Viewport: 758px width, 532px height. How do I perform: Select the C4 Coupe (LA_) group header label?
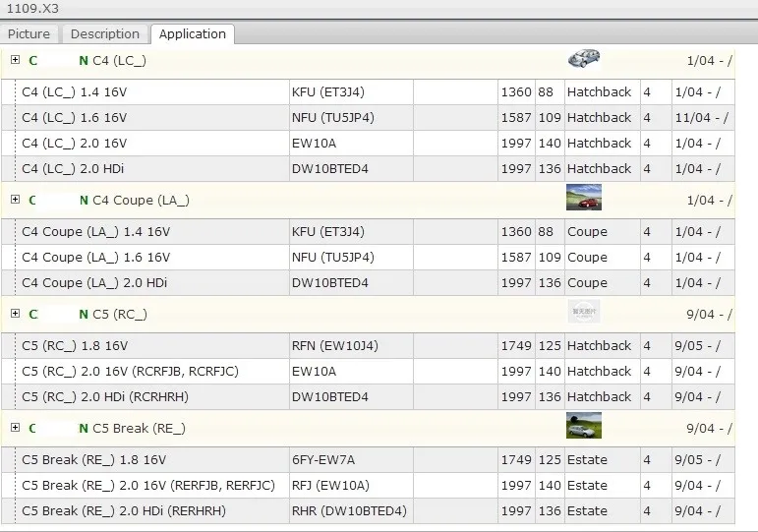141,201
